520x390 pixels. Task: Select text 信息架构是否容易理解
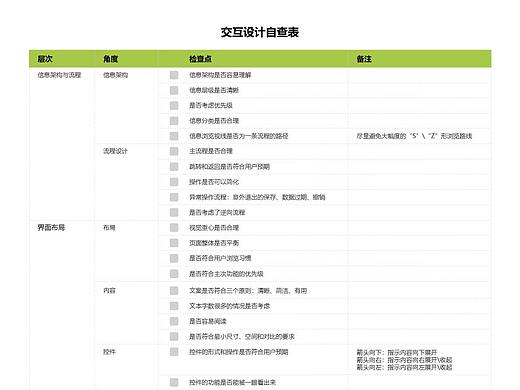(220, 75)
